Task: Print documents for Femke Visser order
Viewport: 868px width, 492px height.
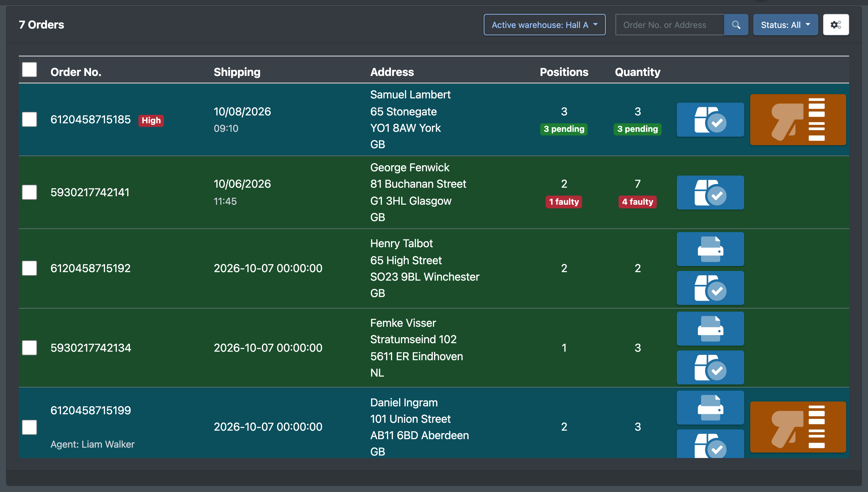Action: 710,328
